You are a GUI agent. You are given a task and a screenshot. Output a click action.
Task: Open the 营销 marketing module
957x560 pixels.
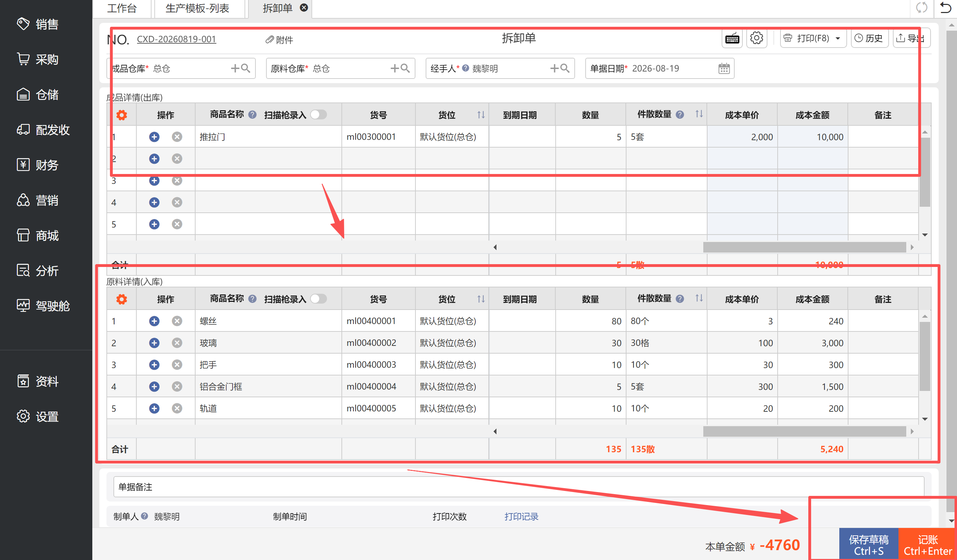tap(38, 200)
